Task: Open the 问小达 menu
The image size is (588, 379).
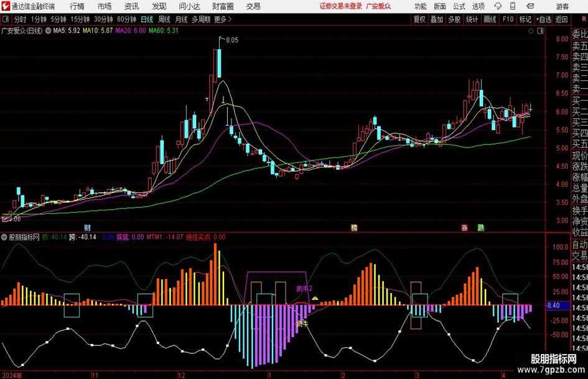Action: (189, 6)
